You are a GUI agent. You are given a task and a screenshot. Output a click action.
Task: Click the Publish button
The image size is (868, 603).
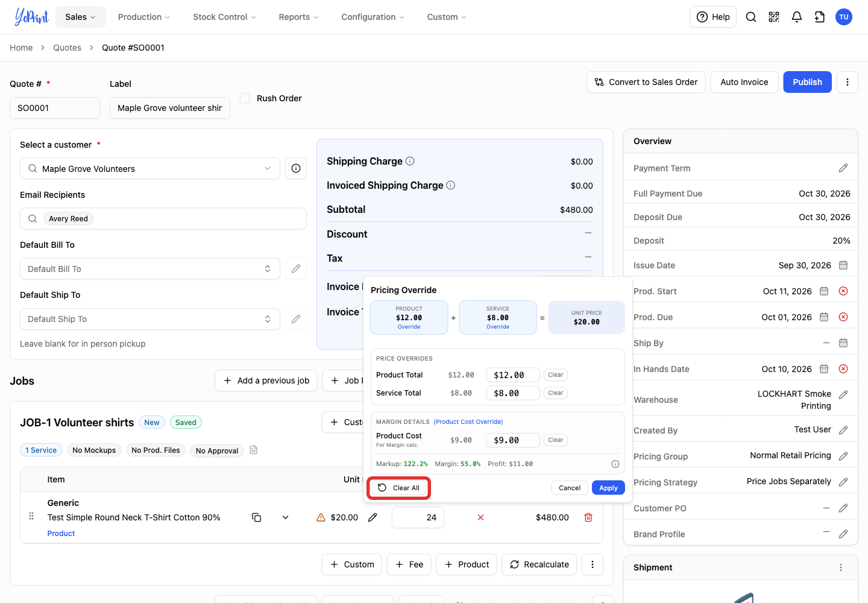807,82
